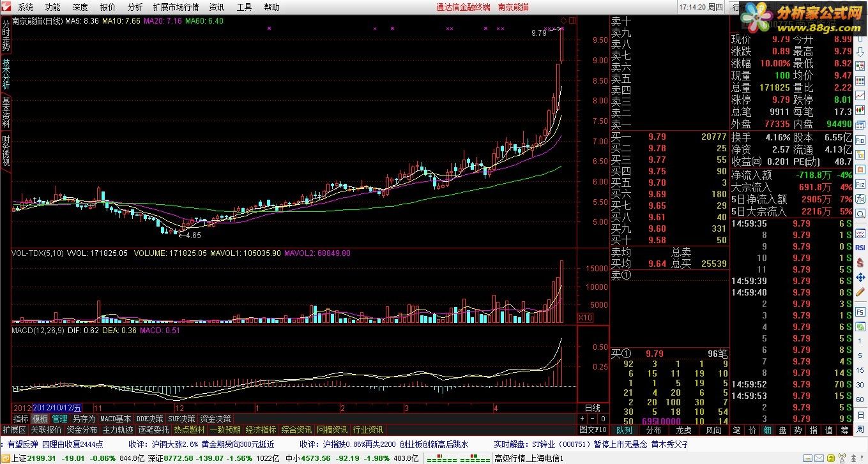Click the keyboard-like status bar icon
Image resolution: width=868 pixels, height=464 pixels.
[807, 458]
